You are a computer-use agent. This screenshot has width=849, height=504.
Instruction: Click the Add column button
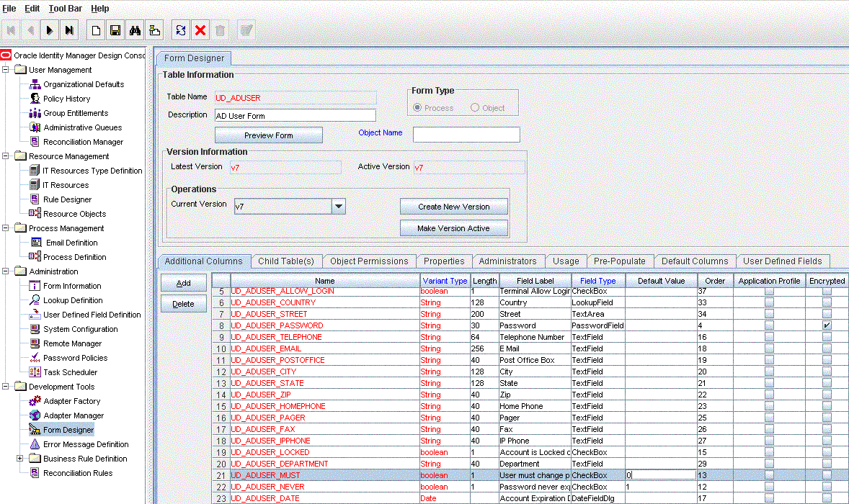point(184,283)
